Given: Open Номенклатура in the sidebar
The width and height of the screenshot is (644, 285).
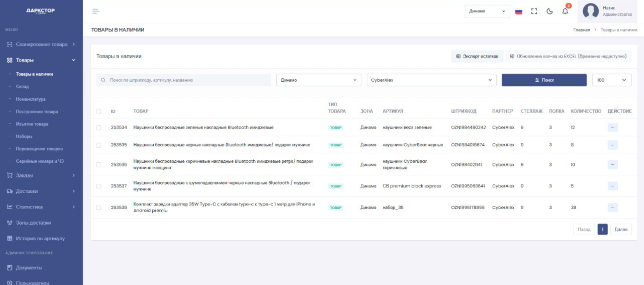Looking at the screenshot, I should [x=31, y=99].
